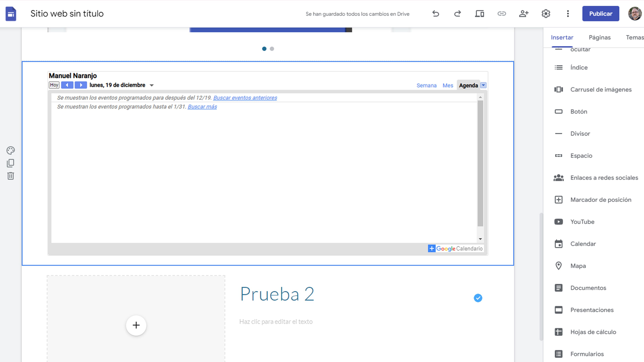
Task: Open the site settings gear
Action: tap(546, 13)
